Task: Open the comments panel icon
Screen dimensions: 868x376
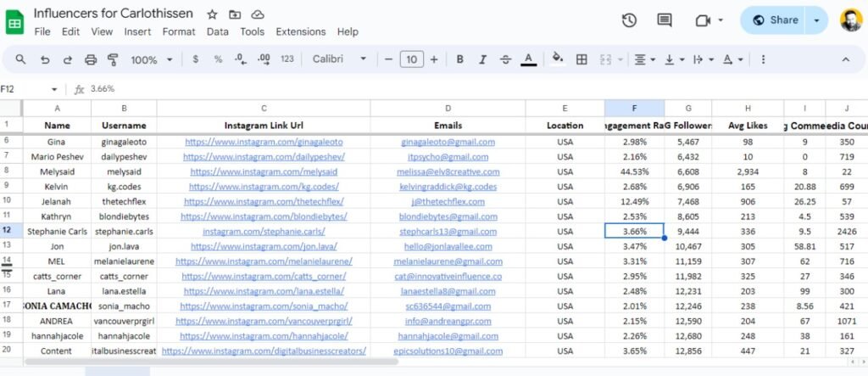Action: point(665,20)
